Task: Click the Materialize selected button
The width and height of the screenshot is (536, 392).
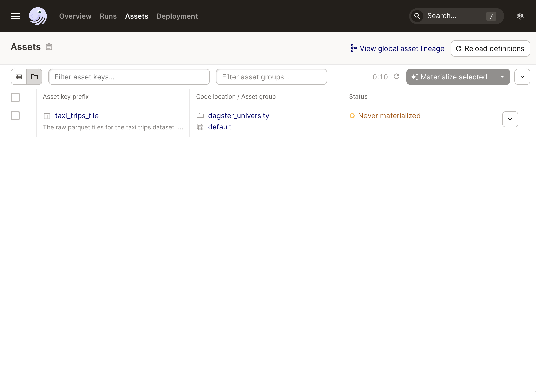Action: click(450, 77)
